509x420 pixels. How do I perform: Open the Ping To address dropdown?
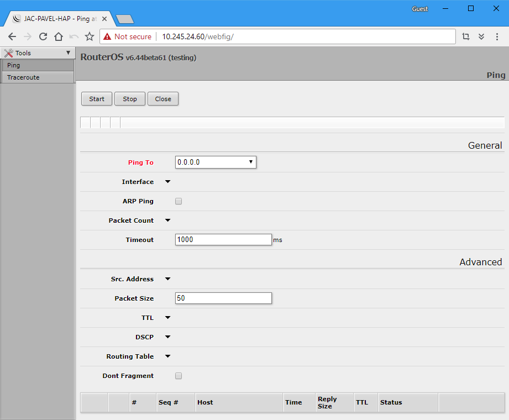click(250, 162)
